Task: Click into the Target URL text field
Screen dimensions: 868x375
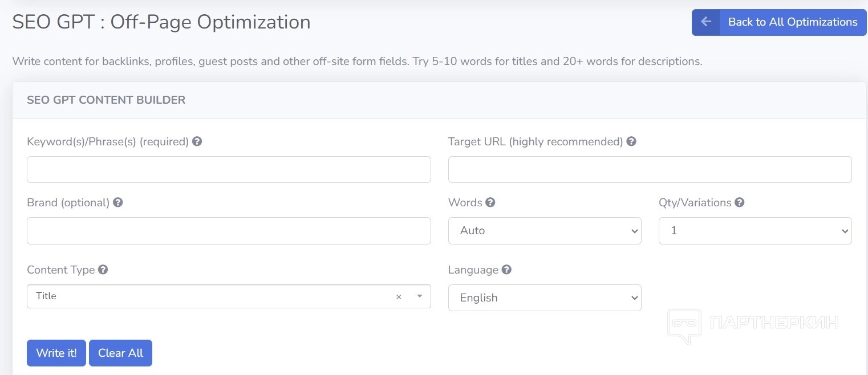Action: [650, 170]
